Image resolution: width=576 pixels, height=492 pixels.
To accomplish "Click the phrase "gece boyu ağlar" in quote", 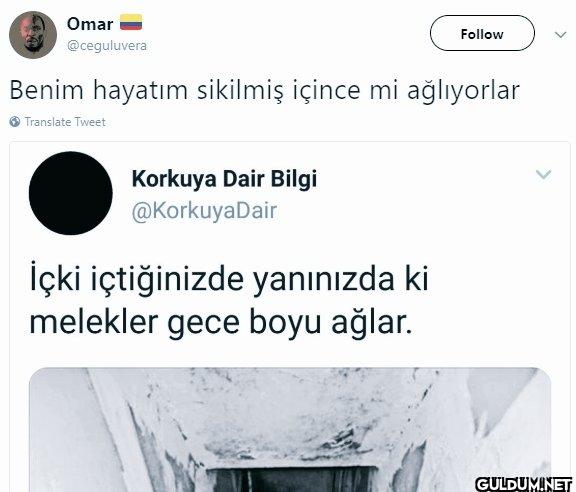I will [x=290, y=323].
